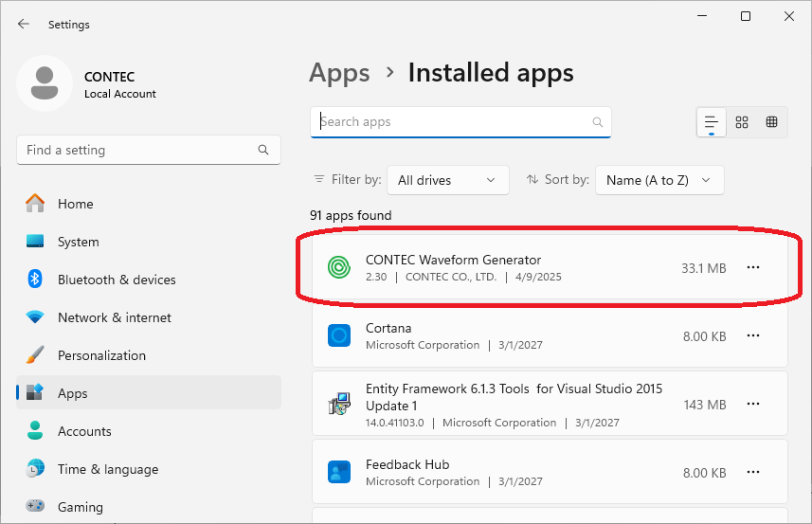812x524 pixels.
Task: Click the Find a setting search box
Action: click(149, 150)
